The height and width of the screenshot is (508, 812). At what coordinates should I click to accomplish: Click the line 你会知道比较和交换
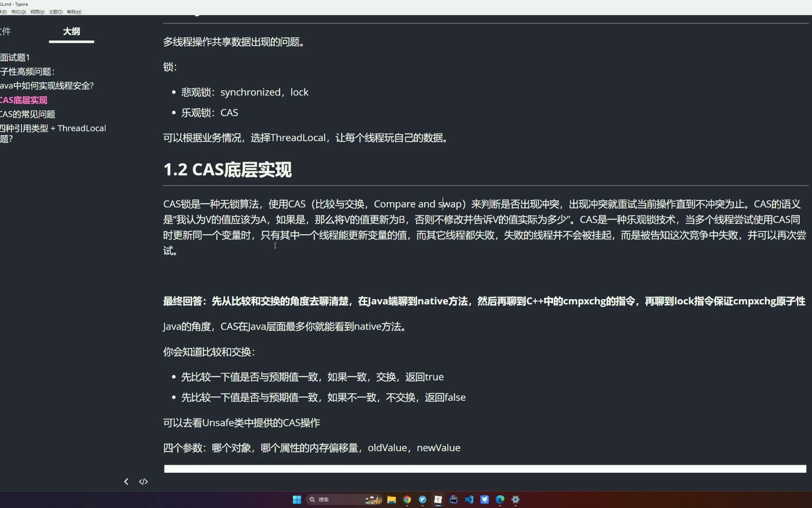pyautogui.click(x=209, y=352)
